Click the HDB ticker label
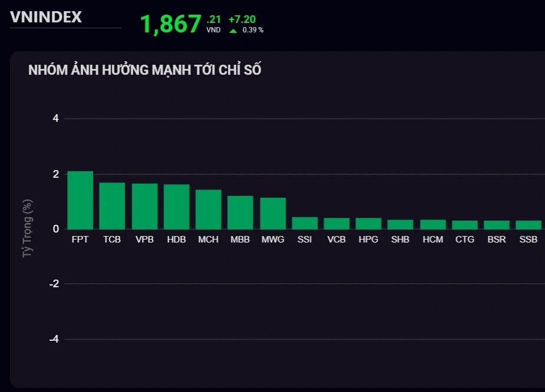 tap(177, 240)
